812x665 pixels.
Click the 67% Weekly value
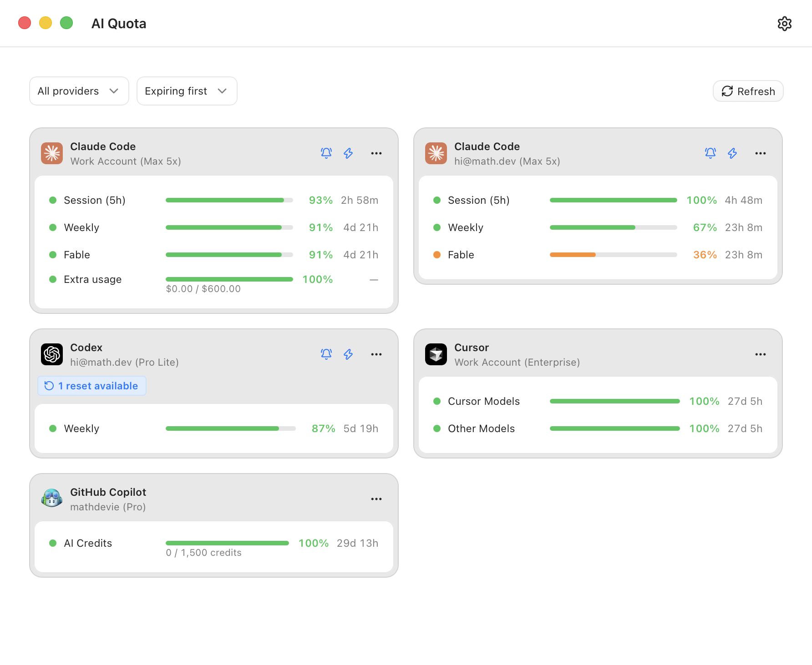click(x=705, y=227)
